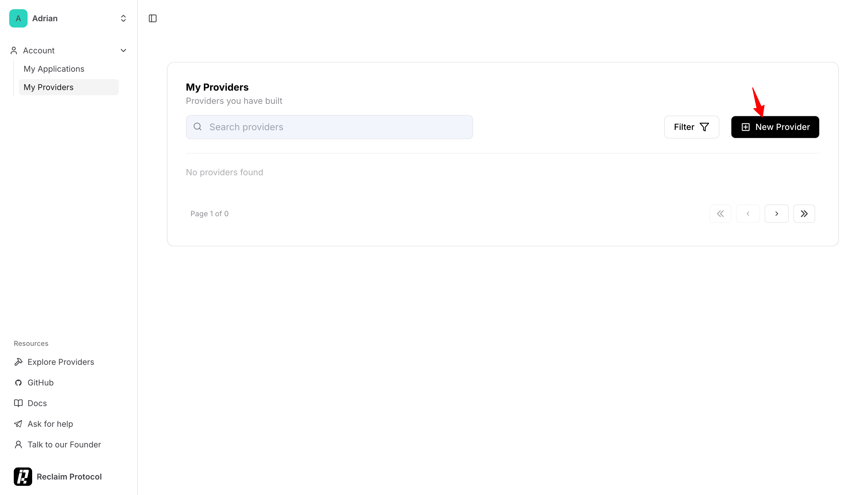Open the GitHub resource link
This screenshot has width=868, height=495.
(x=40, y=383)
